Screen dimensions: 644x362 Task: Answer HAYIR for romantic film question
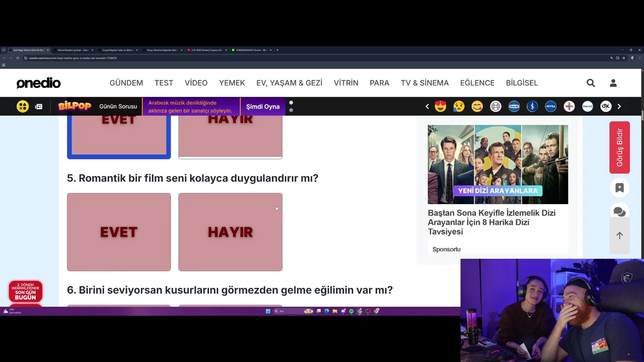230,232
